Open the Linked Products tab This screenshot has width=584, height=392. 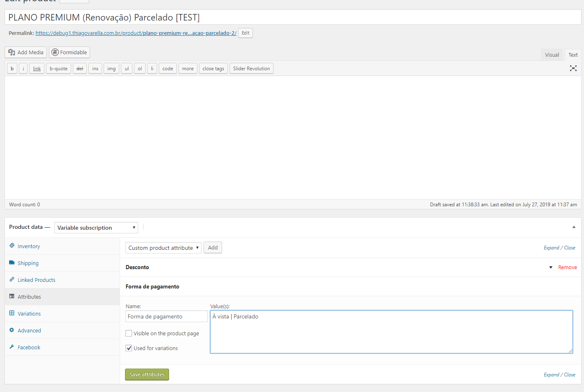tap(63, 280)
